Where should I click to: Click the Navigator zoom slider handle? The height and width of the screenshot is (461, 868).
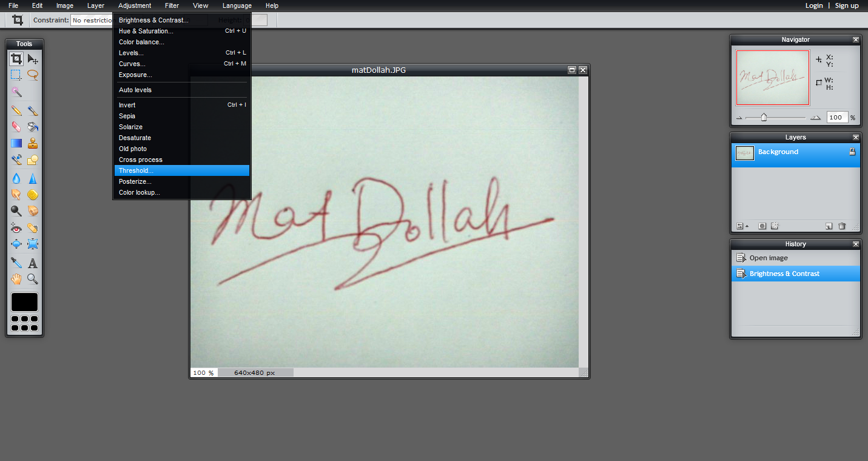coord(764,117)
